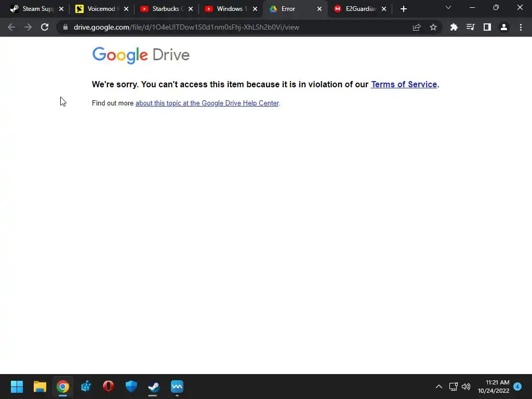Viewport: 532px width, 399px height.
Task: Open Windows Security shield in the taskbar
Action: [131, 387]
